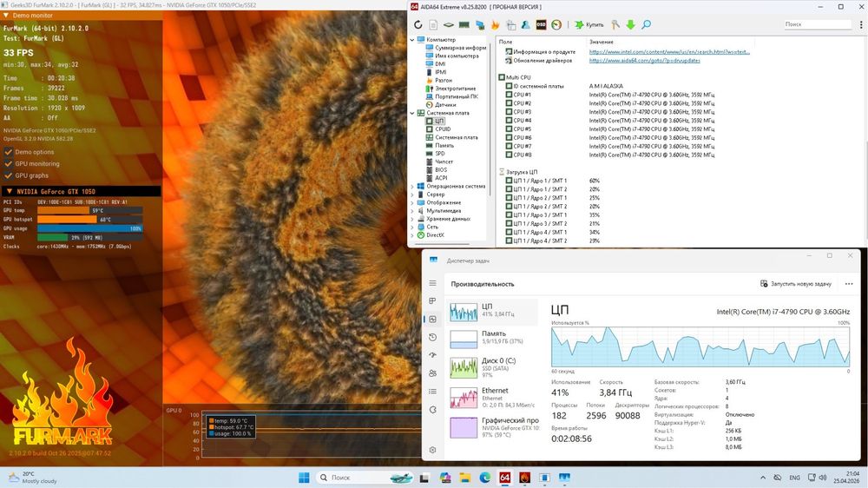The height and width of the screenshot is (488, 868).
Task: Open the AIDA64 sensor gauge toolbar icon
Action: (556, 24)
